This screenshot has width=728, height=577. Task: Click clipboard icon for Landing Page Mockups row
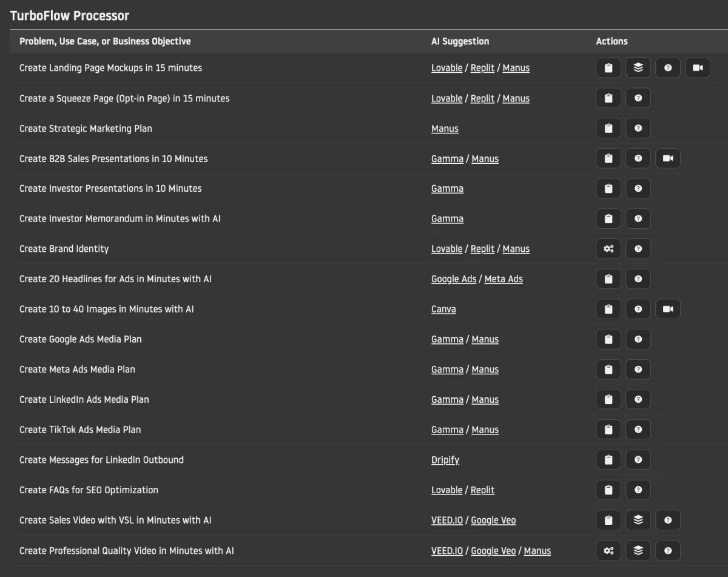(x=608, y=68)
